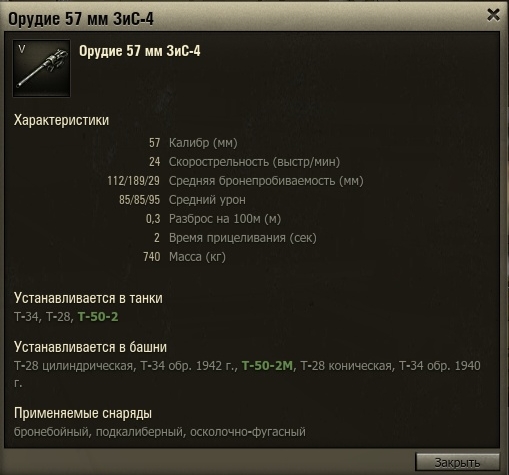
Task: Click the Т-34 tank name
Action: tap(26, 317)
